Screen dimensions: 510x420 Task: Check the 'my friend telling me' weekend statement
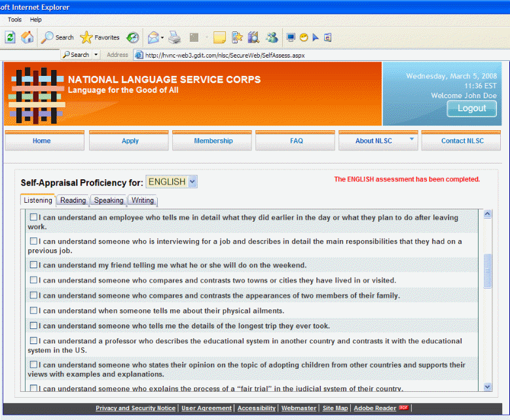[x=33, y=265]
